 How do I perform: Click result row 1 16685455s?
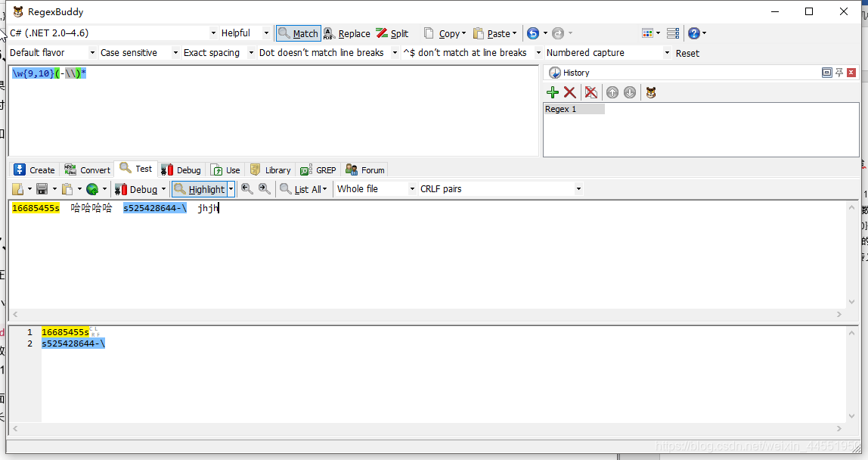tap(65, 332)
